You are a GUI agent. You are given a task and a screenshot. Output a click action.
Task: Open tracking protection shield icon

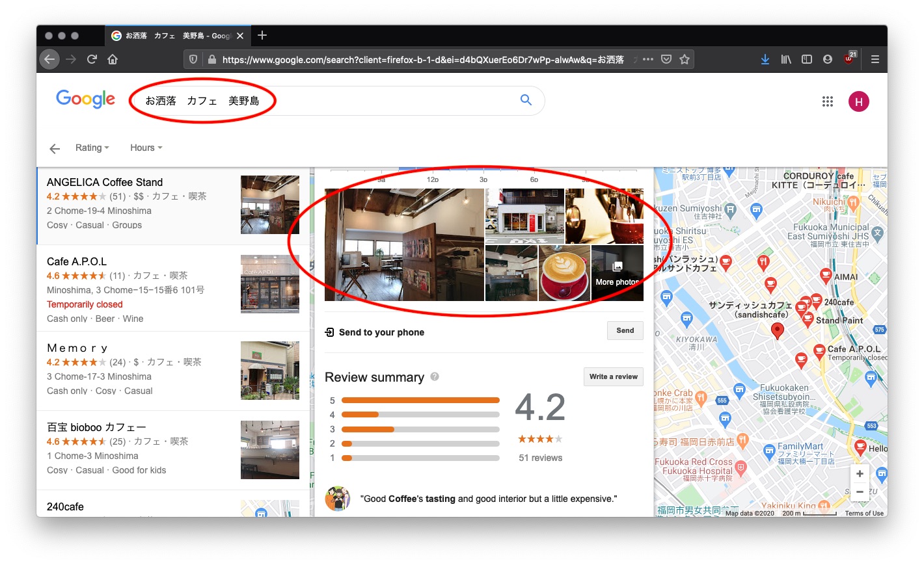193,59
